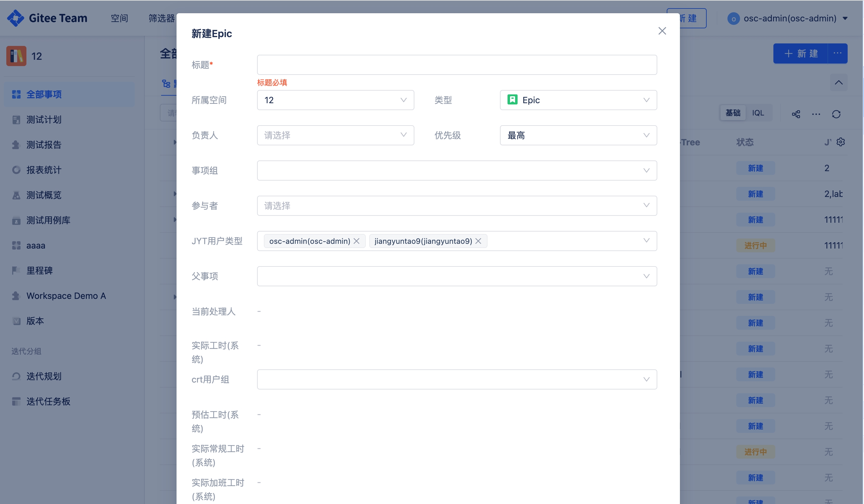Open the tree view icon near 基础 toggle
Screen dimensions: 864x504
click(x=796, y=114)
